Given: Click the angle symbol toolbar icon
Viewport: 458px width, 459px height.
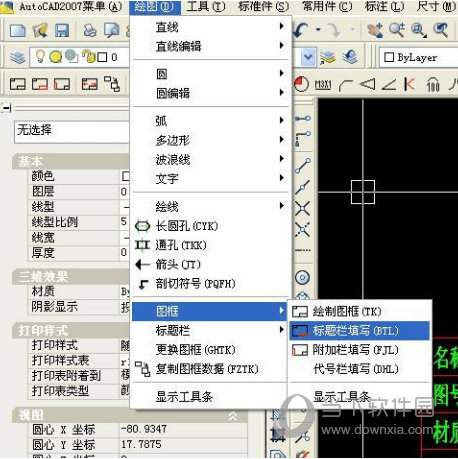Looking at the screenshot, I should click(x=389, y=84).
